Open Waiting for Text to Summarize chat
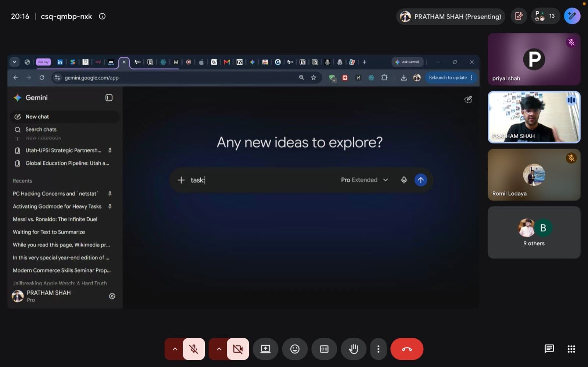The image size is (588, 367). [x=49, y=232]
